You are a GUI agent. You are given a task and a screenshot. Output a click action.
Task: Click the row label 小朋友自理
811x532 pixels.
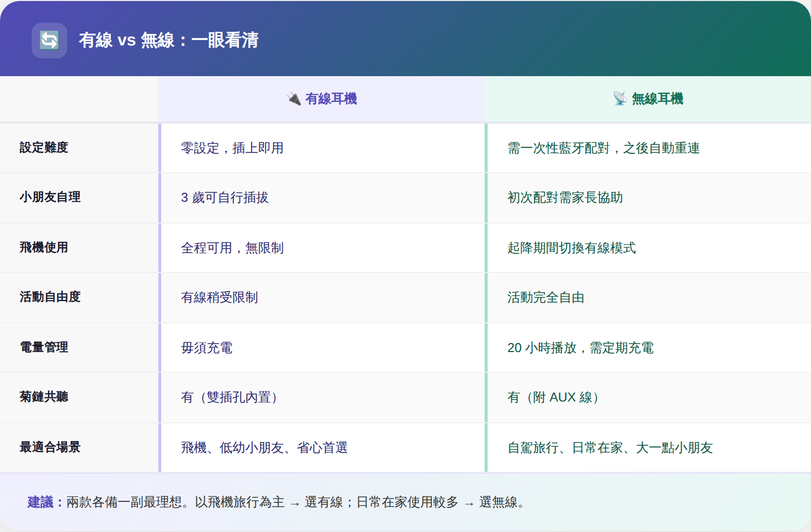(50, 197)
